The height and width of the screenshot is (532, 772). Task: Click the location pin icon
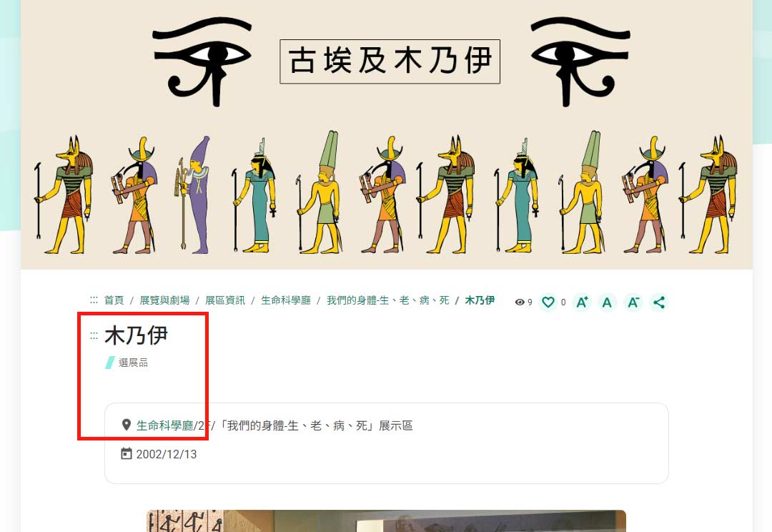tap(126, 425)
